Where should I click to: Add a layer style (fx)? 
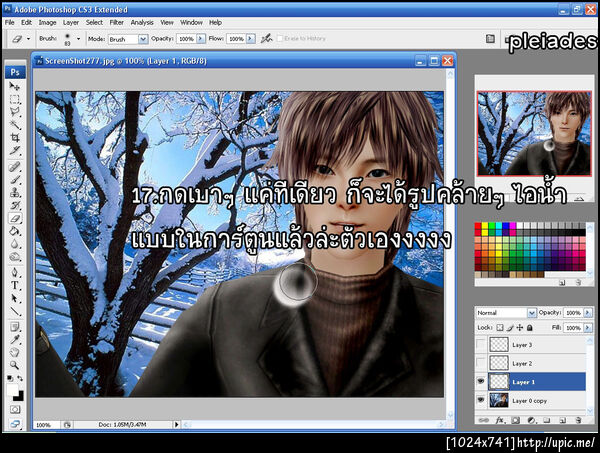click(500, 420)
